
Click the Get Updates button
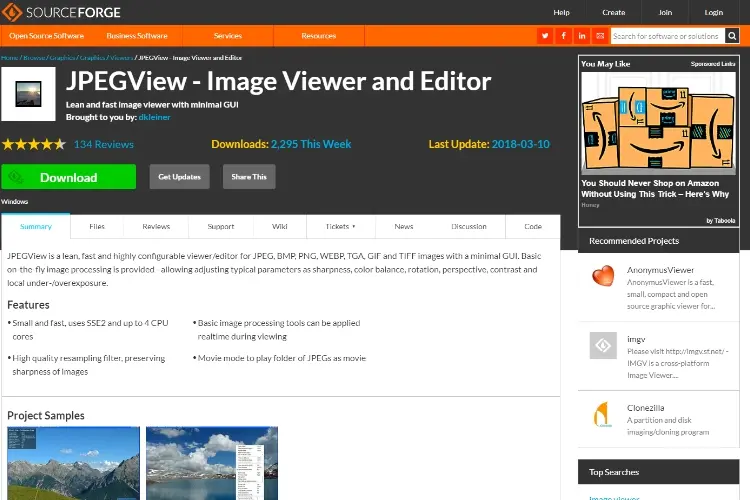click(179, 177)
